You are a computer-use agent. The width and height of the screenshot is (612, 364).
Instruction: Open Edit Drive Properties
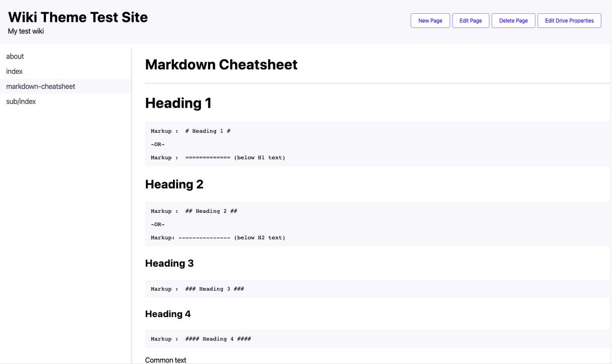[569, 20]
